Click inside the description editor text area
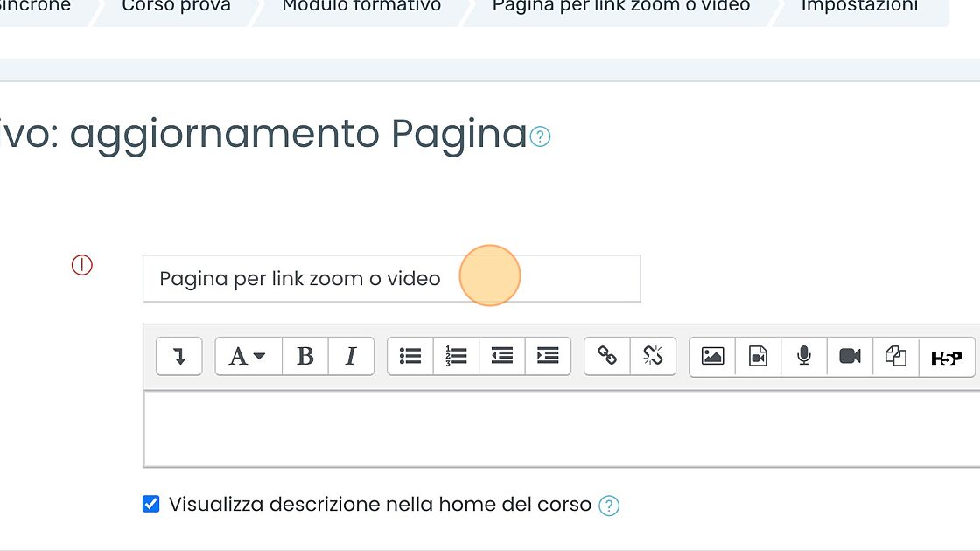This screenshot has width=980, height=551. [561, 429]
